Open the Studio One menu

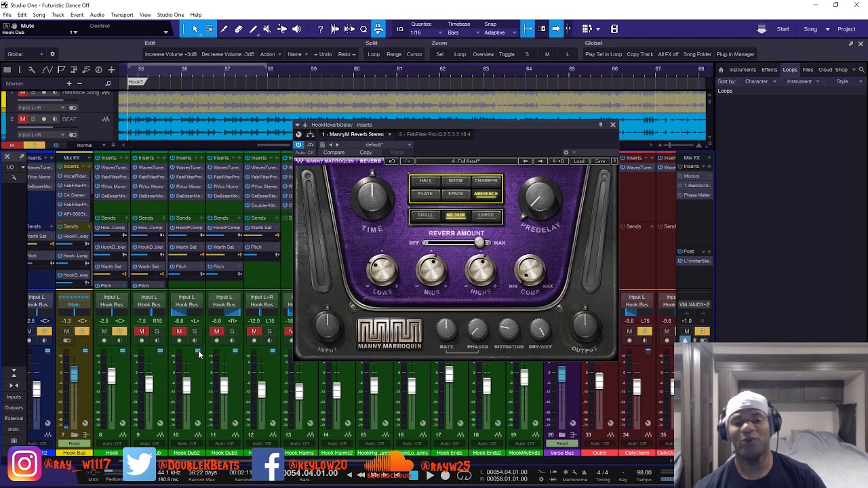(170, 15)
